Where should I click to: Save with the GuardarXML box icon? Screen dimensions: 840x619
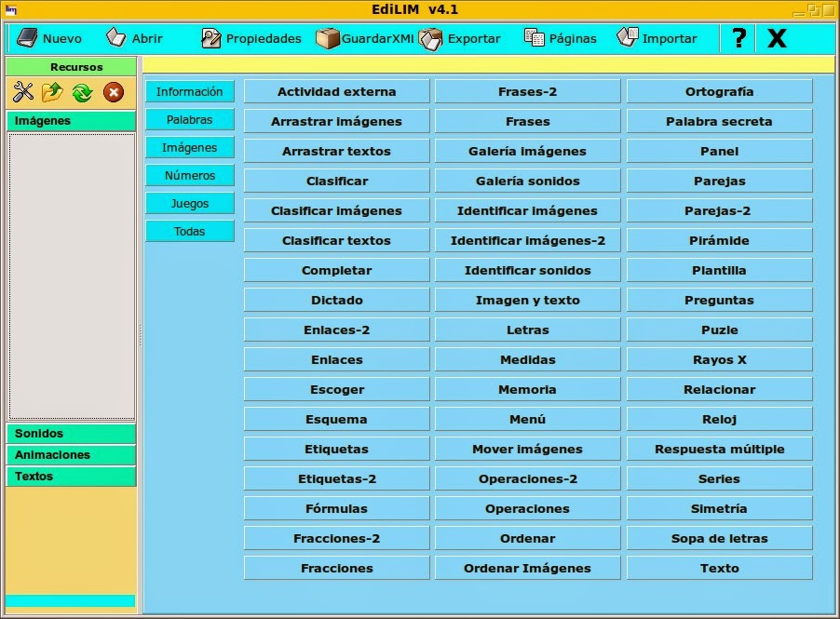(327, 38)
